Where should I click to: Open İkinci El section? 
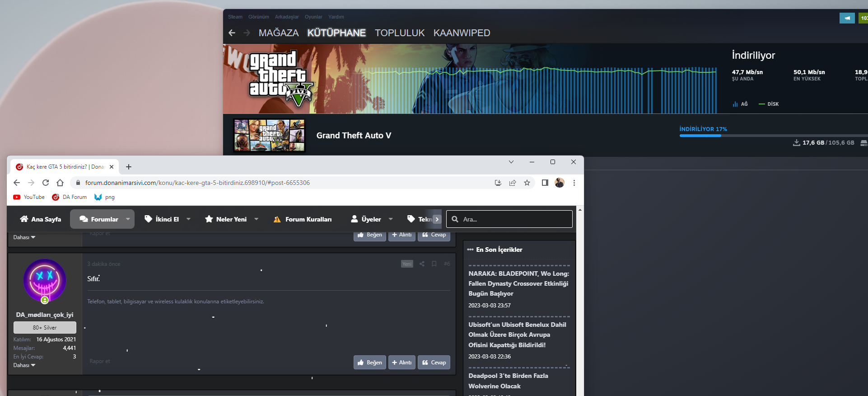[162, 219]
